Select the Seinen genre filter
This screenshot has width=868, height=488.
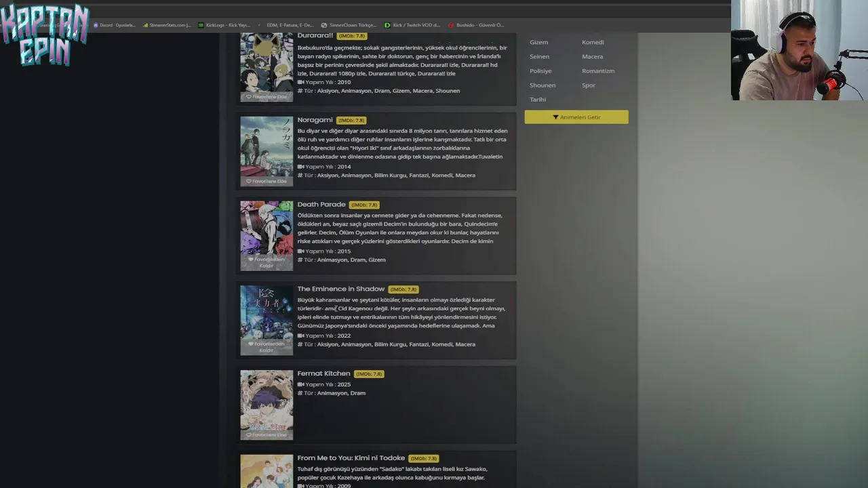[539, 56]
